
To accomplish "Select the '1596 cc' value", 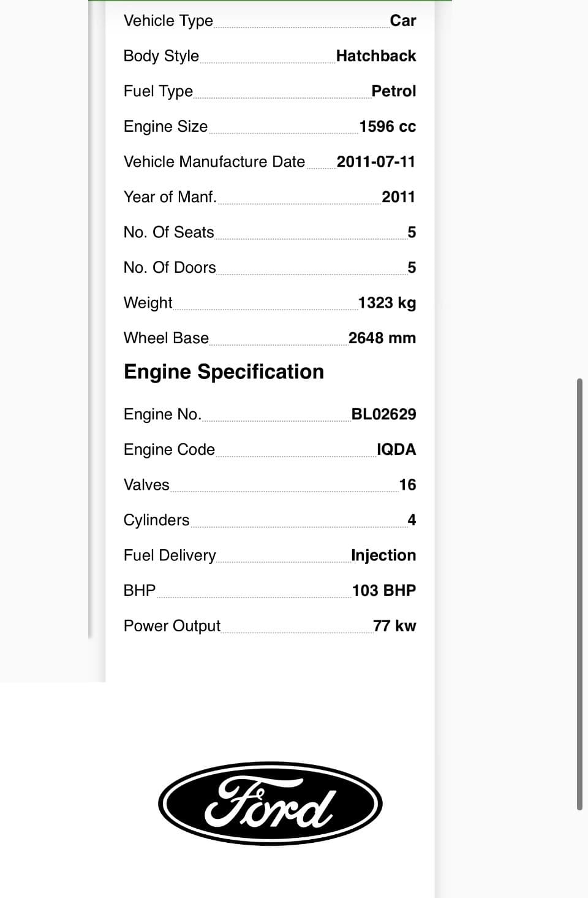I will click(388, 126).
